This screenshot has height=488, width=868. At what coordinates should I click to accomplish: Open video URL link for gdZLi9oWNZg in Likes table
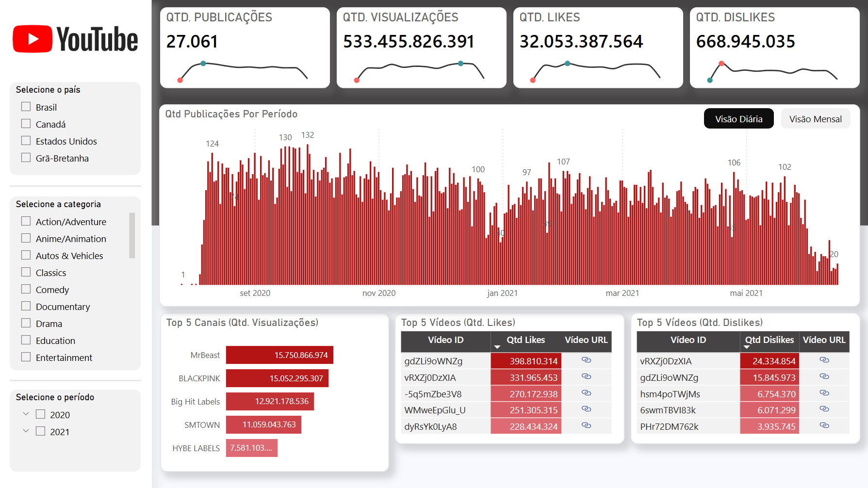pos(586,360)
